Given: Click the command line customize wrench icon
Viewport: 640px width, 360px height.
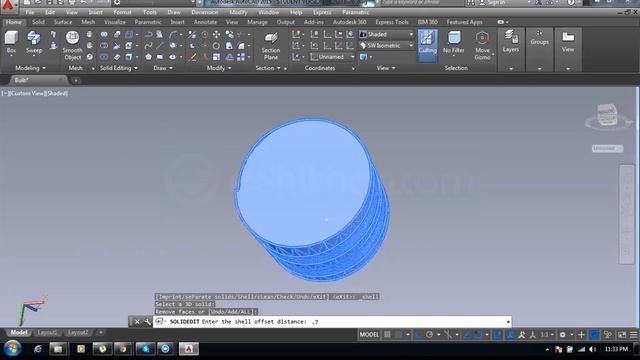Looking at the screenshot, I should [147, 322].
